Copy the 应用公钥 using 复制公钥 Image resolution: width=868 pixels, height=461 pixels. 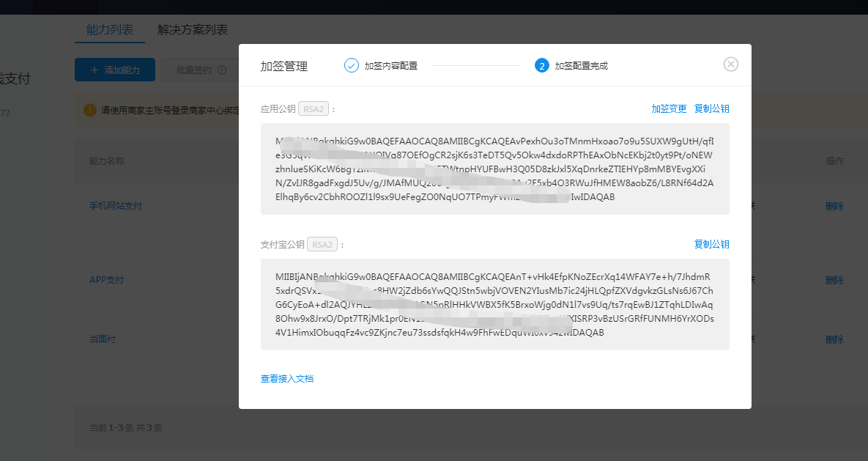tap(711, 109)
